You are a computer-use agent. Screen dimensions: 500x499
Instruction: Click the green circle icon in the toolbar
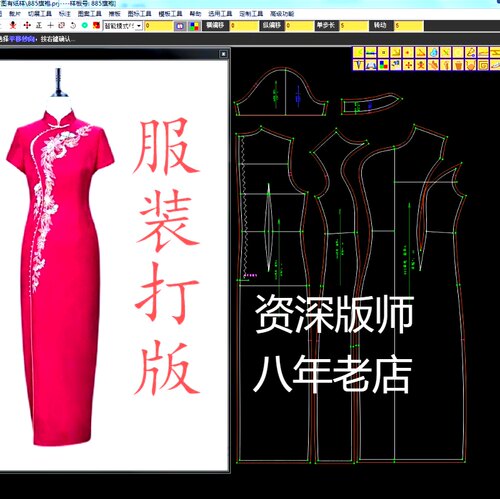click(85, 25)
